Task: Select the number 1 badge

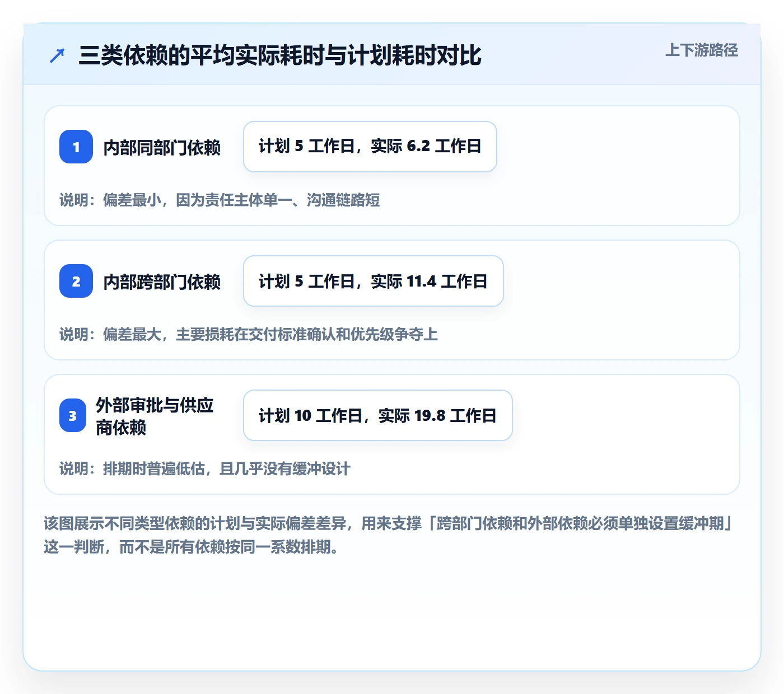Action: pyautogui.click(x=76, y=147)
